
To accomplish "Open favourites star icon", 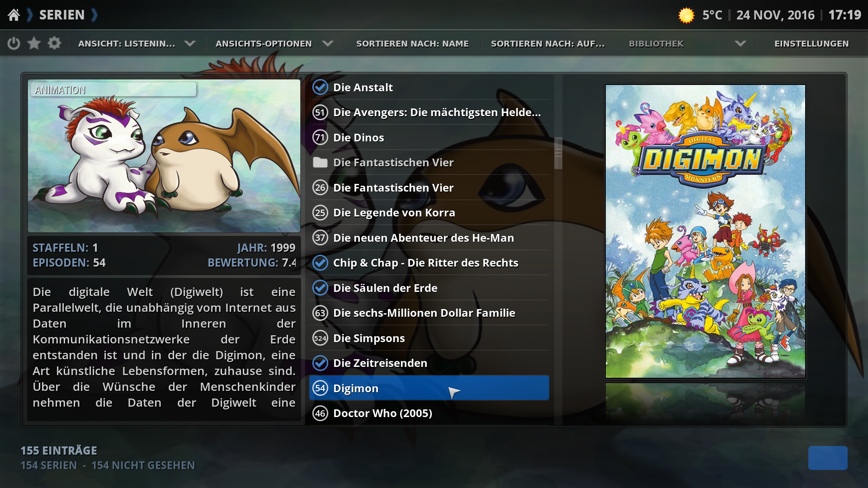I will pyautogui.click(x=34, y=43).
